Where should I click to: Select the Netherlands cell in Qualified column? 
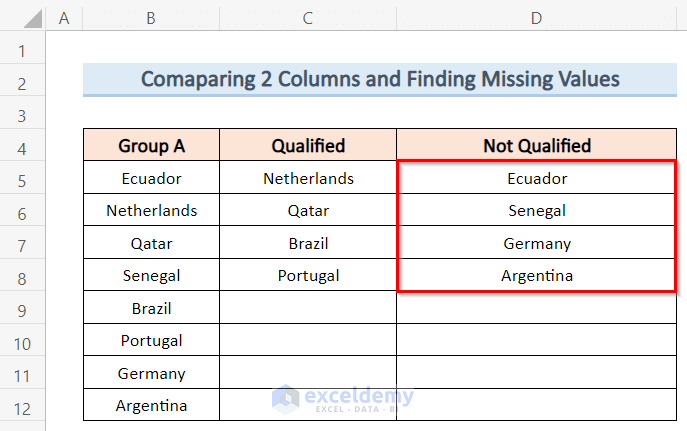[x=308, y=179]
